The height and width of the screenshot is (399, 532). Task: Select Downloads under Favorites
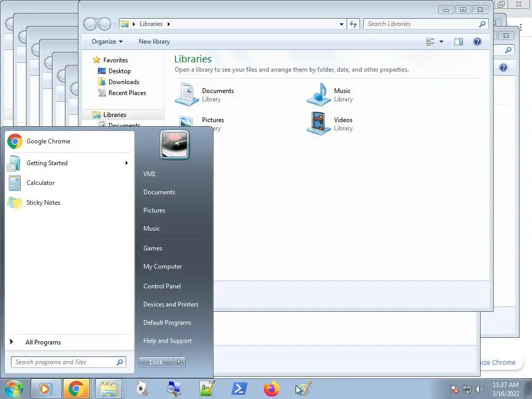[x=124, y=82]
